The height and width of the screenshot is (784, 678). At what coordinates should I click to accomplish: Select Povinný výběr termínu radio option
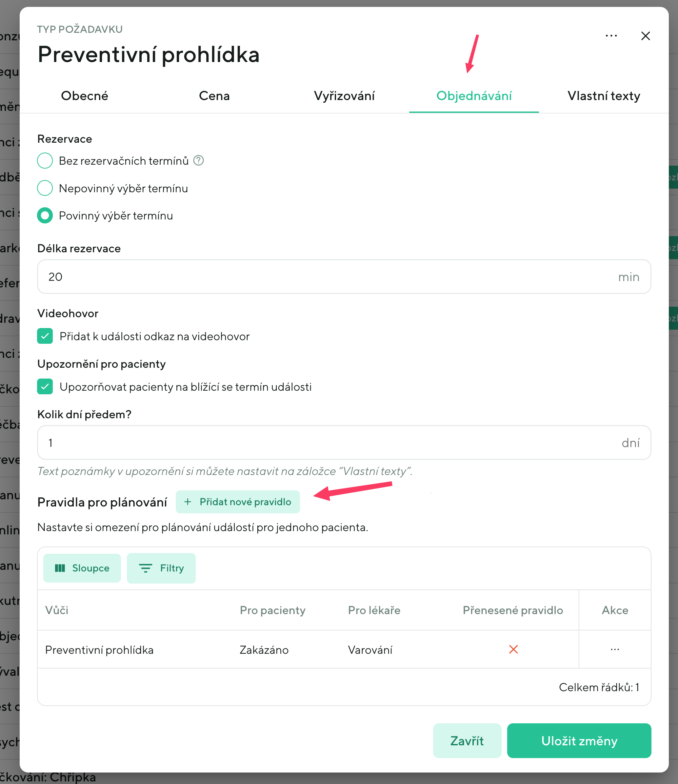45,216
